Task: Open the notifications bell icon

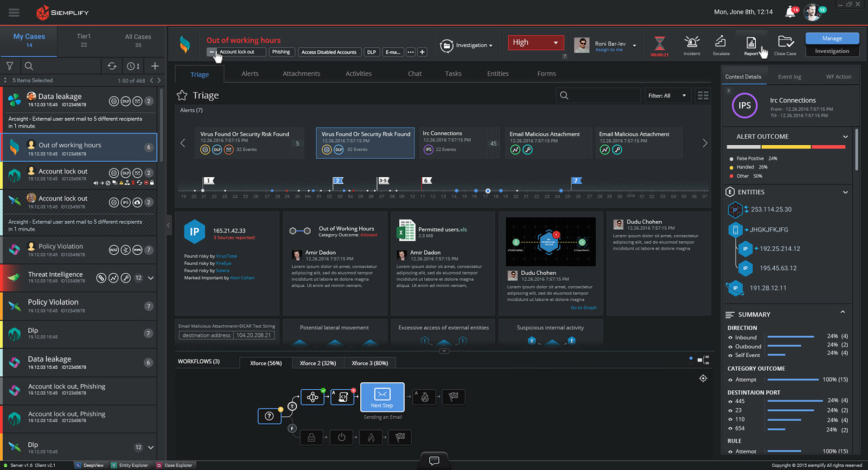Action: pos(790,12)
